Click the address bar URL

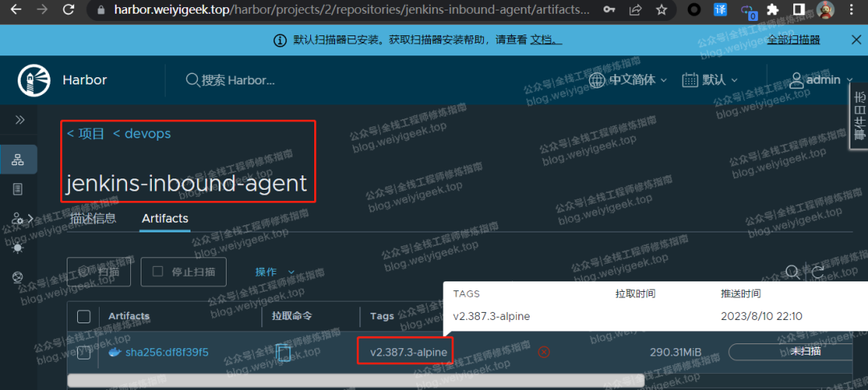click(351, 10)
